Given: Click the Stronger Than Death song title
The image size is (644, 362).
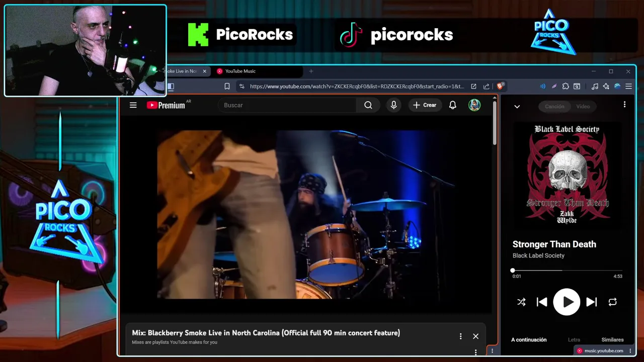Looking at the screenshot, I should [x=554, y=244].
